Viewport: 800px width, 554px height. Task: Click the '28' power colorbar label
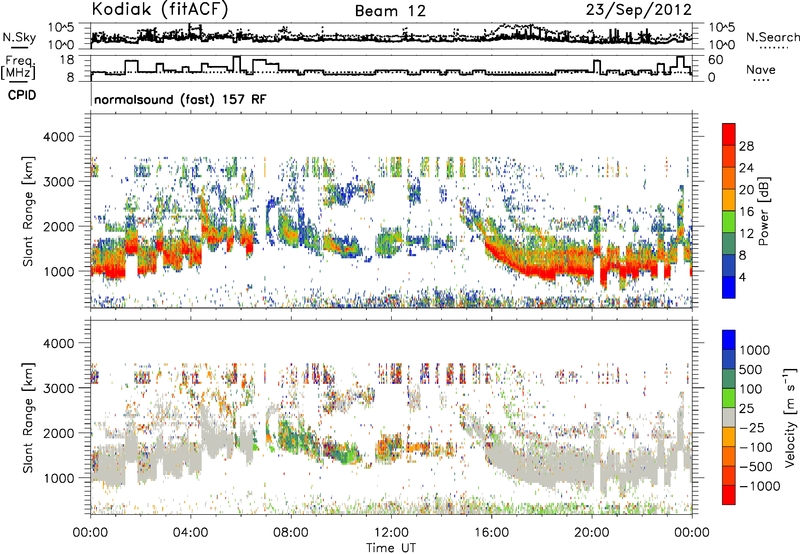746,146
